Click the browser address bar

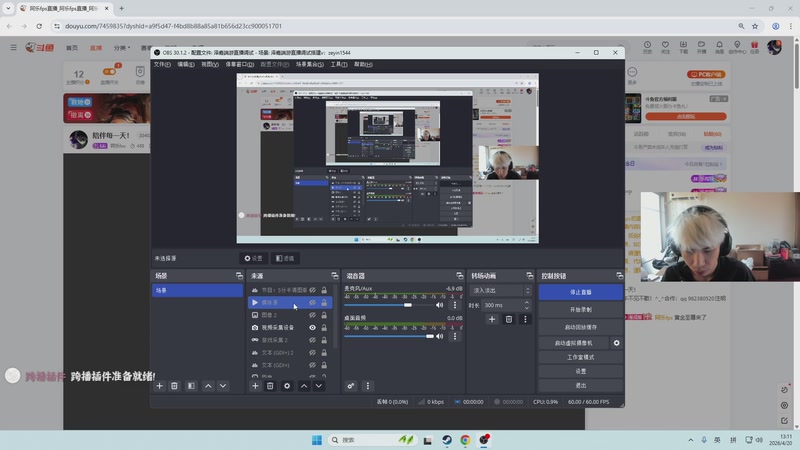393,26
